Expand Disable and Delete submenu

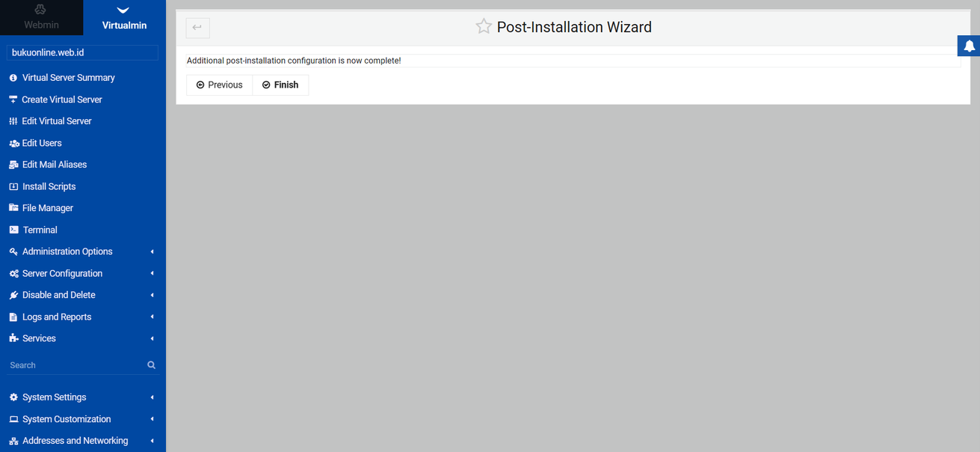click(58, 295)
